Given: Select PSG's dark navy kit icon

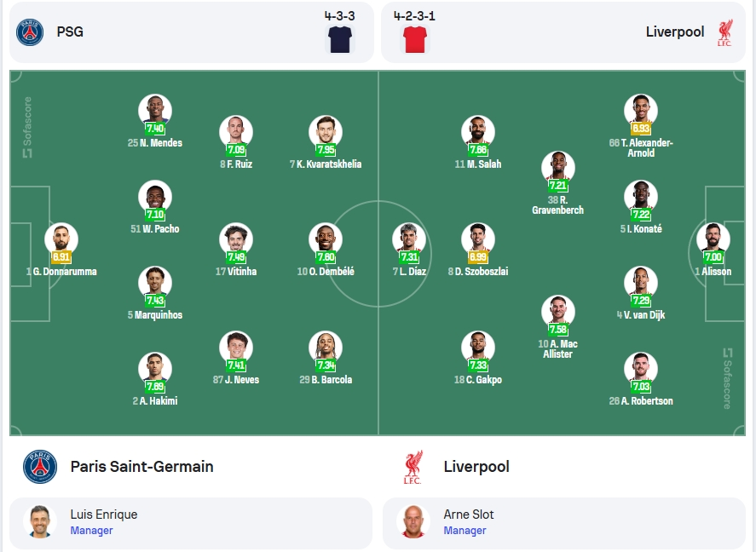Looking at the screenshot, I should pyautogui.click(x=340, y=39).
